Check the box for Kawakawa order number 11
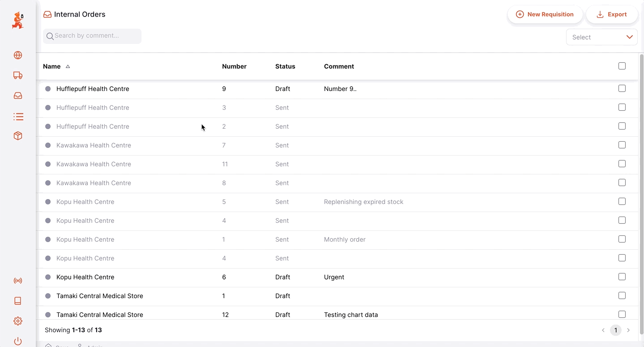The height and width of the screenshot is (347, 644). tap(622, 164)
